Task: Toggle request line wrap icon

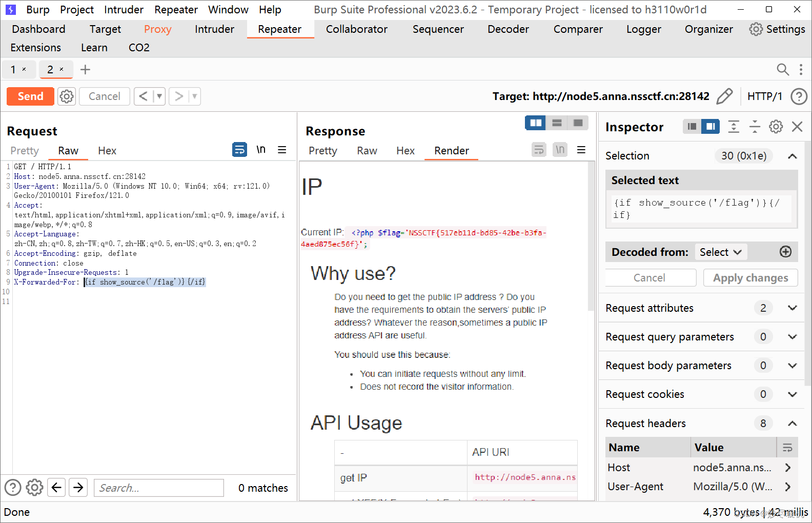Action: coord(239,150)
